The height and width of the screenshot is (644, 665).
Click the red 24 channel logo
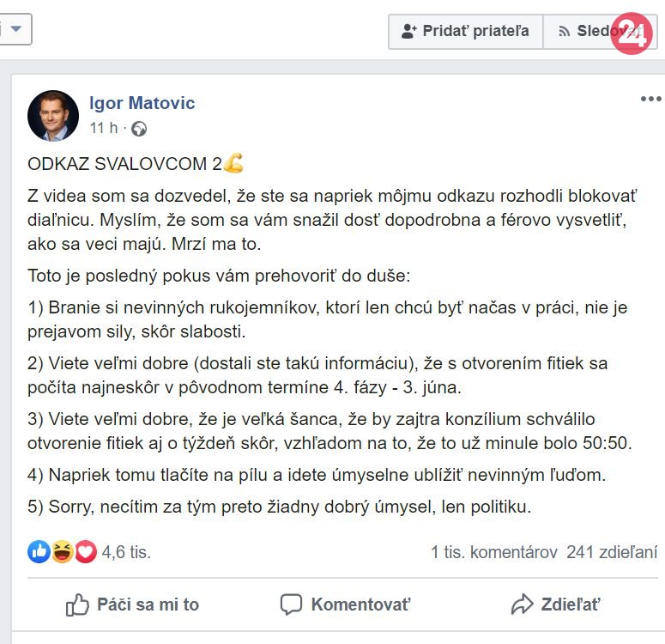[632, 33]
